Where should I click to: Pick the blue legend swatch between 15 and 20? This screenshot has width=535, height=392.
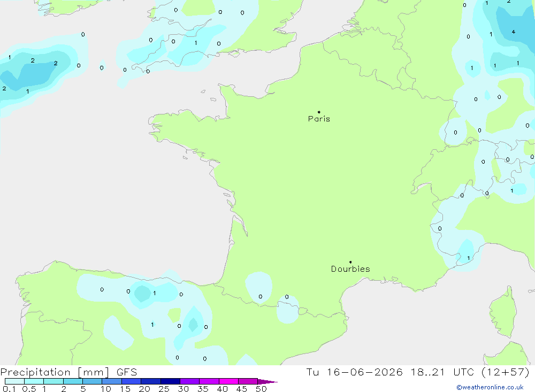(132, 381)
